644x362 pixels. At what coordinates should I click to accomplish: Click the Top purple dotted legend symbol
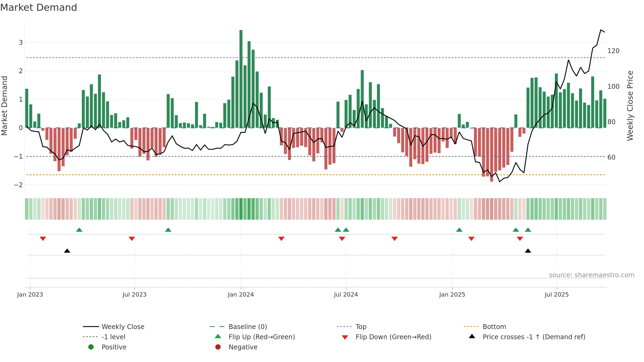pyautogui.click(x=344, y=327)
